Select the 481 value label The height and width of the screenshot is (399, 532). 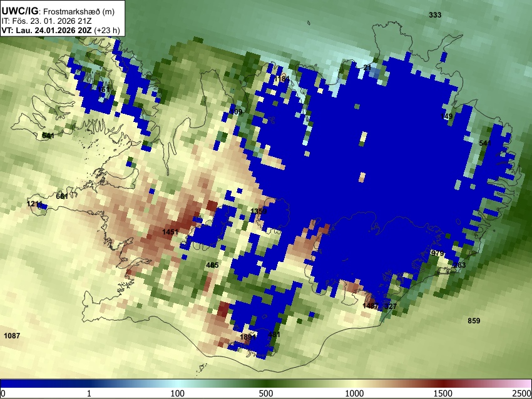[274, 335]
